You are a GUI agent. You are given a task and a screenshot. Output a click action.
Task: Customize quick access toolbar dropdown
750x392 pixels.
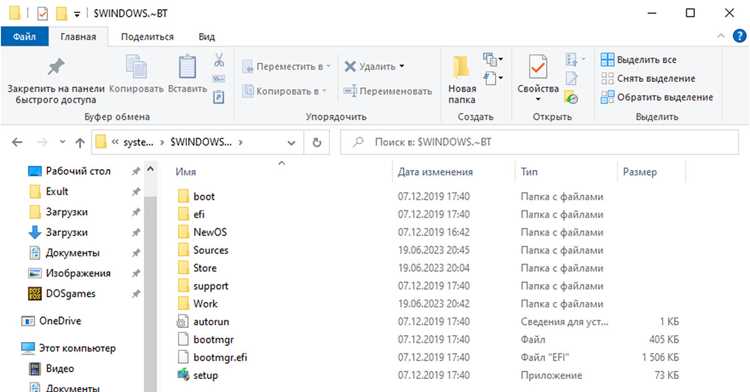(77, 14)
